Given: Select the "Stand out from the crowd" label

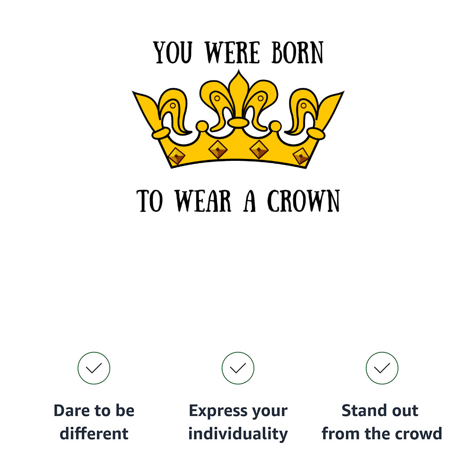Looking at the screenshot, I should pos(382,422).
